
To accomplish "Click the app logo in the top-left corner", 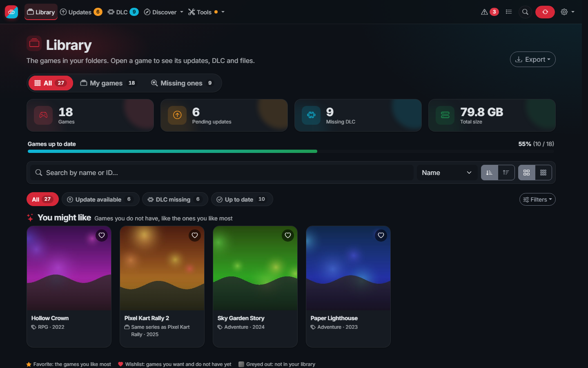I will point(11,12).
